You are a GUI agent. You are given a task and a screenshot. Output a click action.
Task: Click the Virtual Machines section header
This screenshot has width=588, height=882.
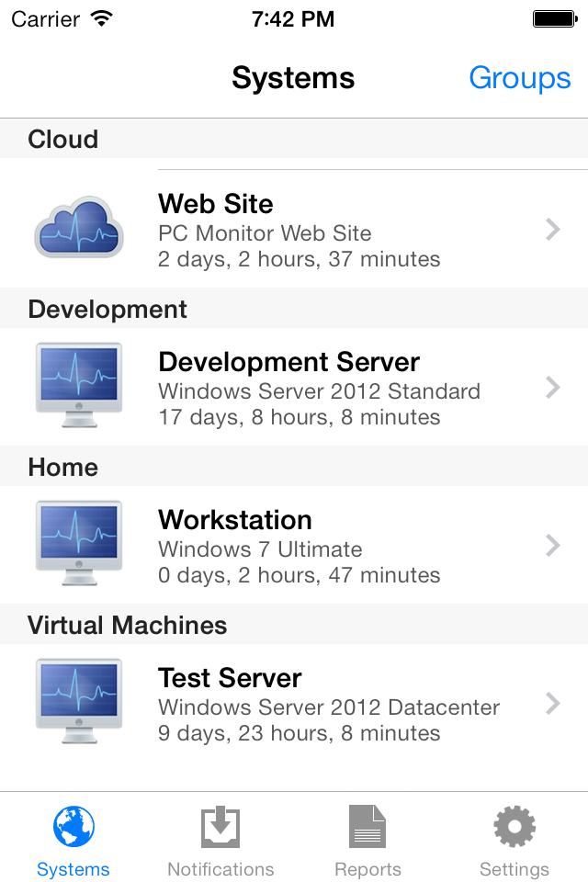127,626
